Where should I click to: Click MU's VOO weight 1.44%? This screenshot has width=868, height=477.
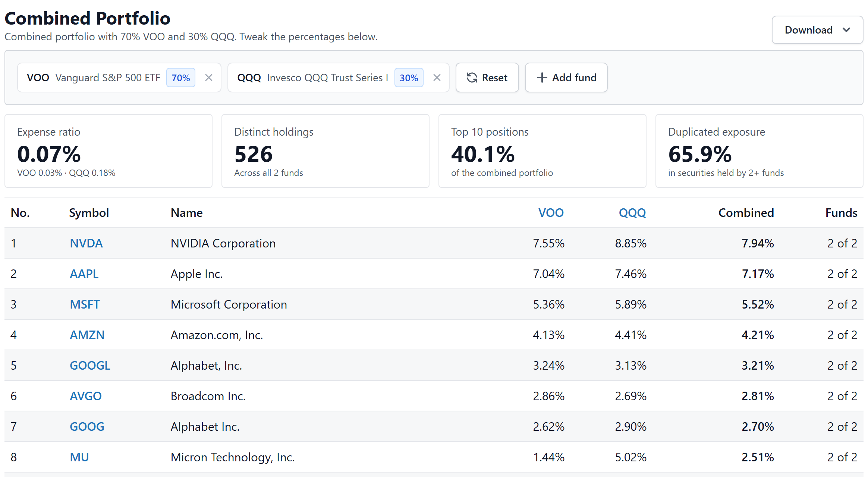point(548,457)
